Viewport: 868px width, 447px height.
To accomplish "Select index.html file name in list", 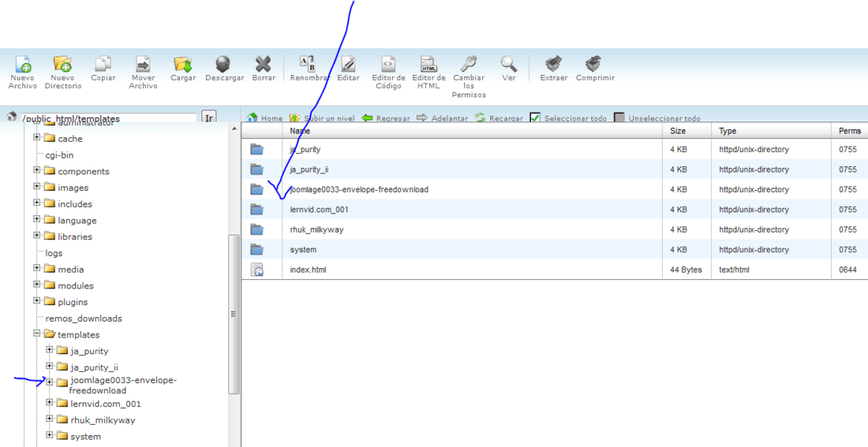I will 308,270.
